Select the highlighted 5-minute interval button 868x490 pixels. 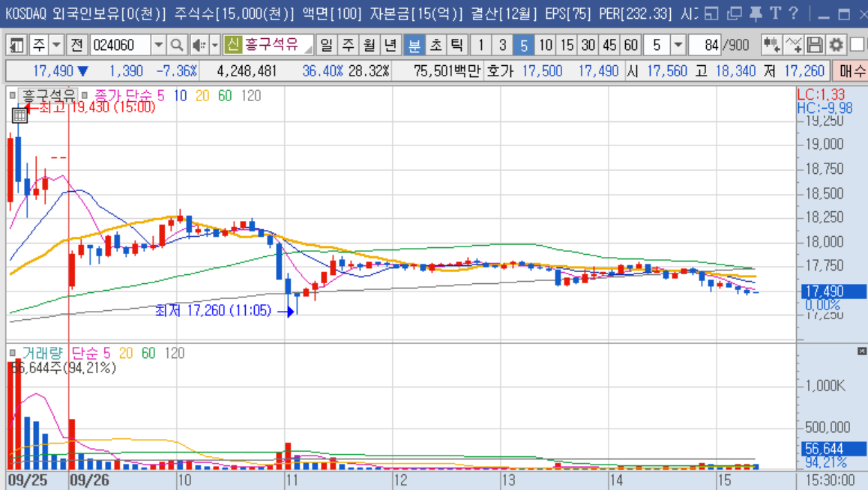(x=524, y=45)
